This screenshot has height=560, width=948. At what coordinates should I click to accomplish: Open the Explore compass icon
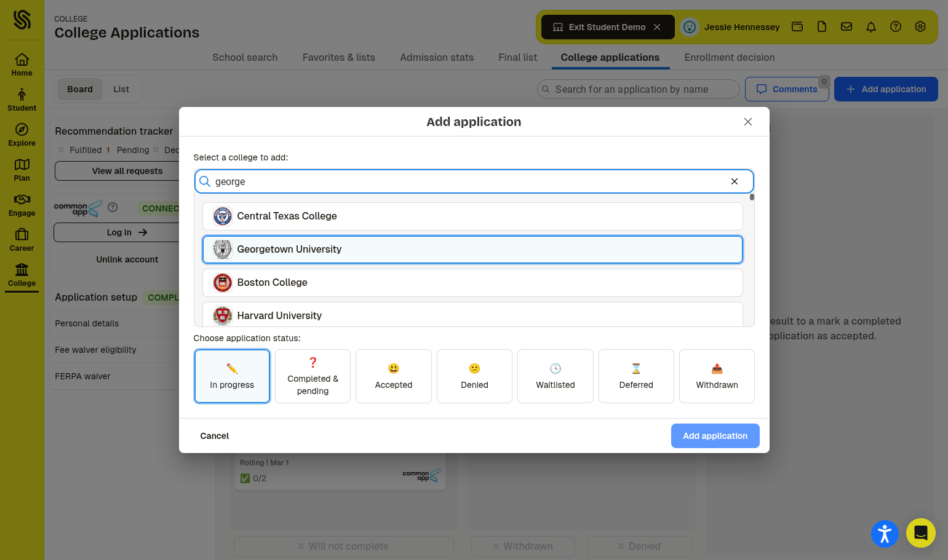click(22, 135)
